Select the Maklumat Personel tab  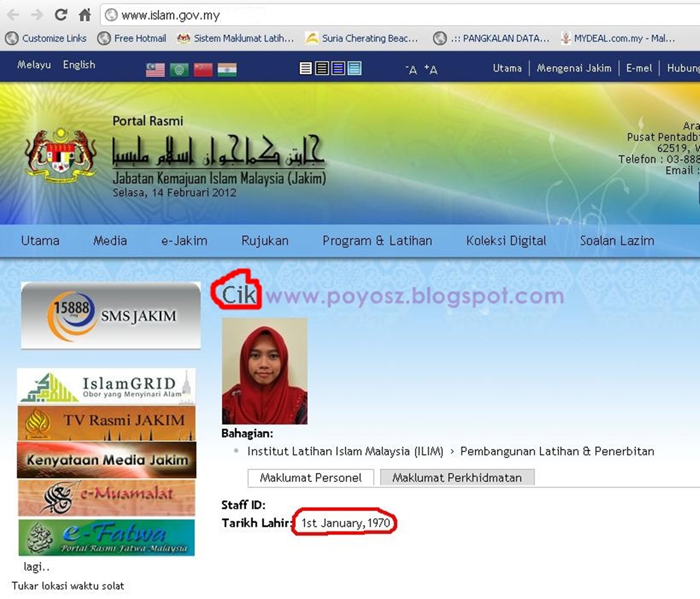(311, 478)
